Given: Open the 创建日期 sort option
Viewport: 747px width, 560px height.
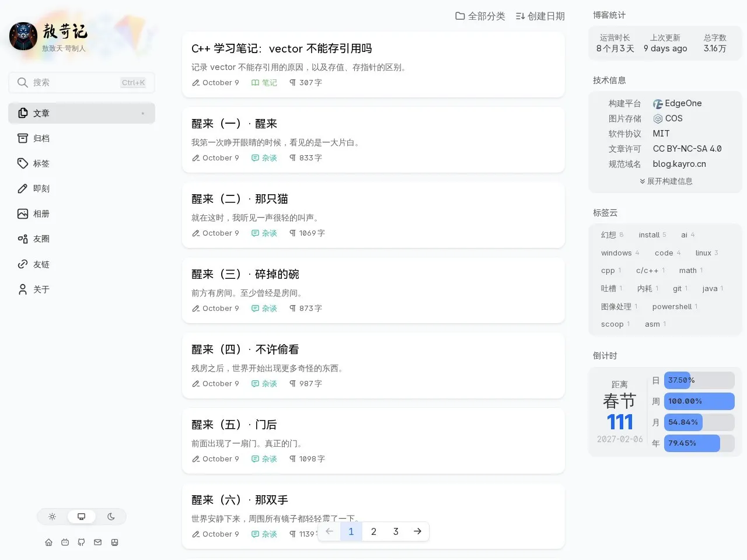Looking at the screenshot, I should tap(540, 16).
